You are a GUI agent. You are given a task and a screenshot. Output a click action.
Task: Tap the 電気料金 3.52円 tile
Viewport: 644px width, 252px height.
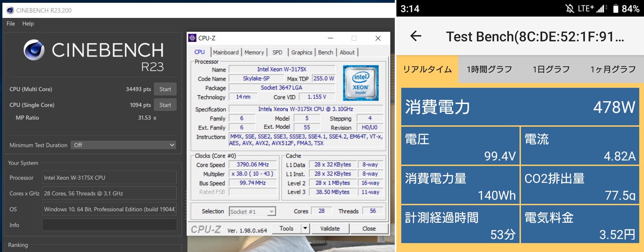pos(580,224)
